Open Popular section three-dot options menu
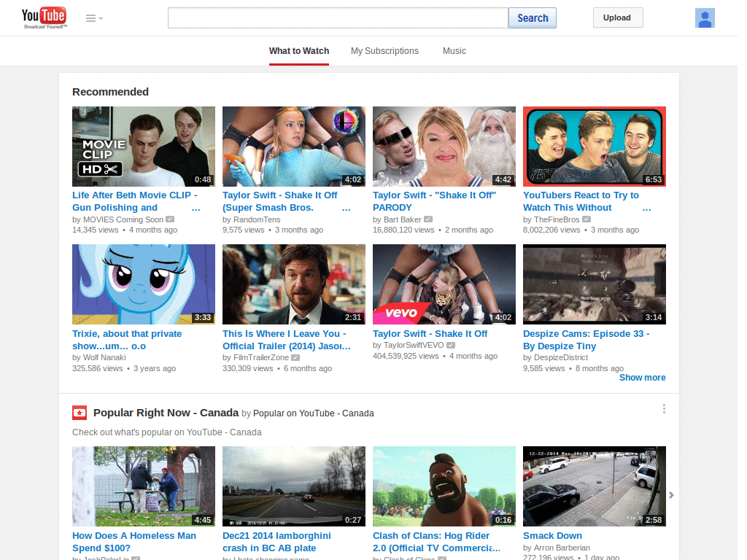This screenshot has height=560, width=747. [664, 409]
